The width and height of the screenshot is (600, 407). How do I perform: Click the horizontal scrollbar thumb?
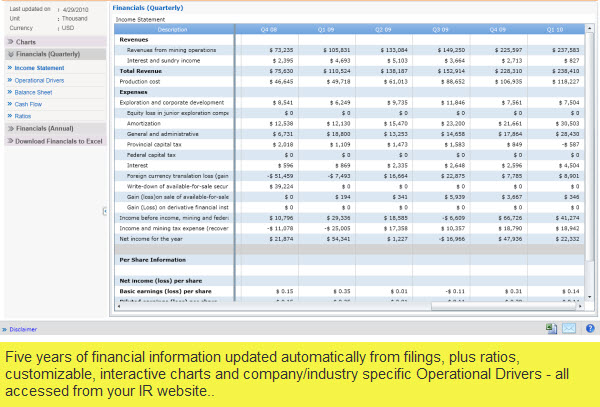[x=504, y=306]
